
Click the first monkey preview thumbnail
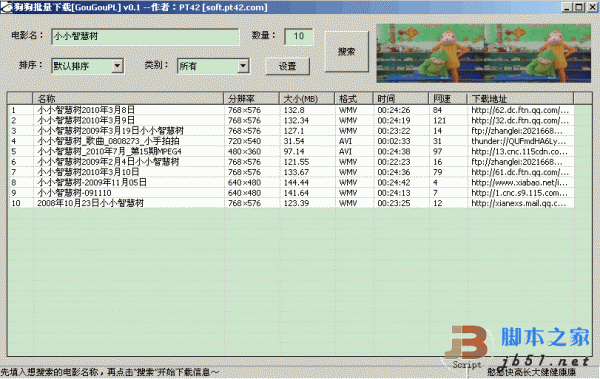coord(430,53)
